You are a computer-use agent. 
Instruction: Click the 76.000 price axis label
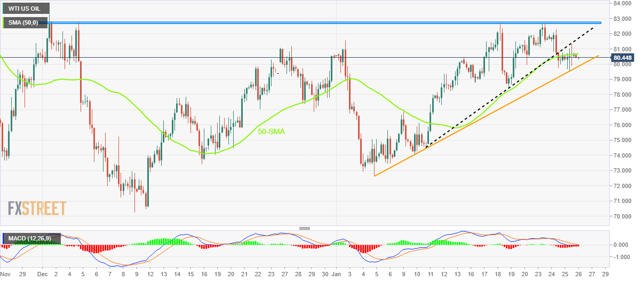click(623, 126)
